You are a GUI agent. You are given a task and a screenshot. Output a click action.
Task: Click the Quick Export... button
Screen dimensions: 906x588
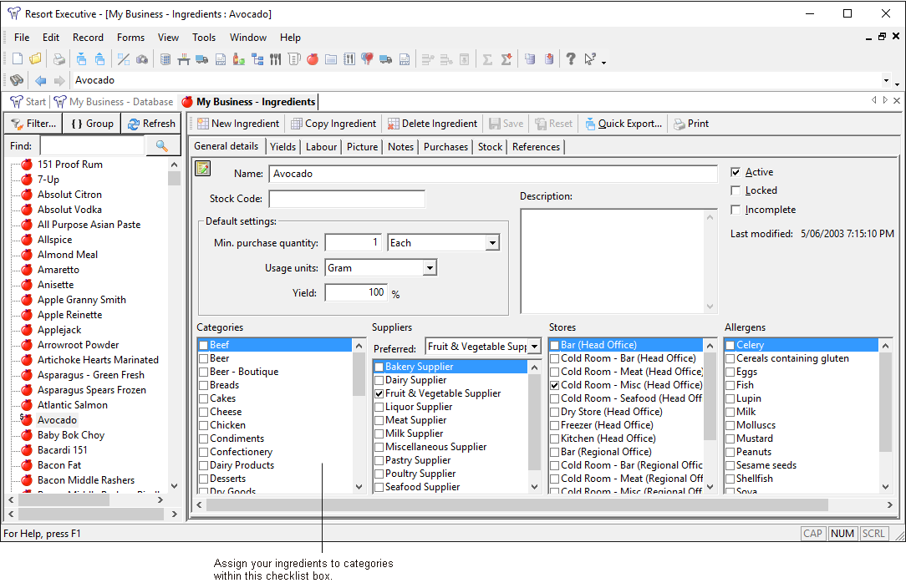point(624,124)
